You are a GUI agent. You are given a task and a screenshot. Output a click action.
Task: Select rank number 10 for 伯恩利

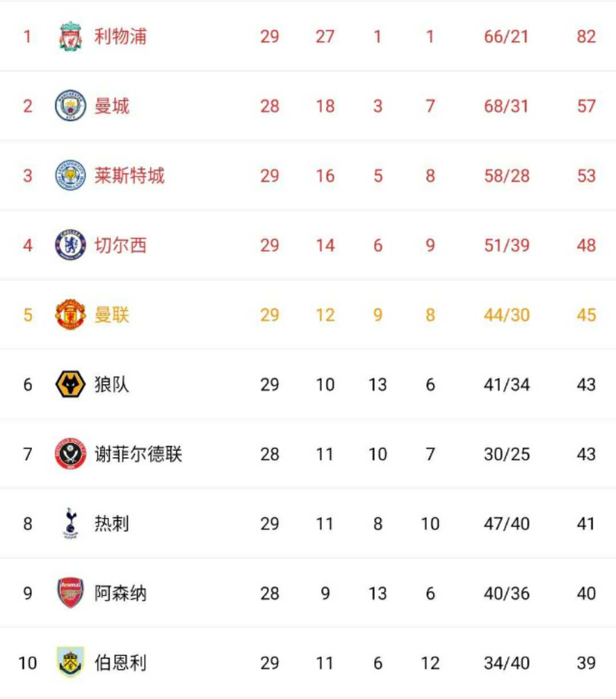(x=27, y=663)
